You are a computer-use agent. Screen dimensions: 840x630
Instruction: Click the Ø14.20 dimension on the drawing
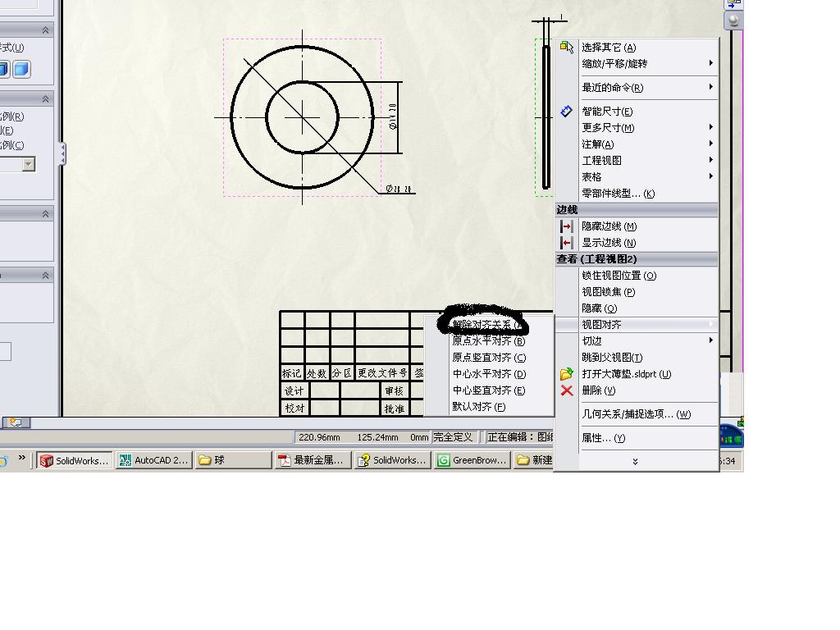pyautogui.click(x=393, y=116)
